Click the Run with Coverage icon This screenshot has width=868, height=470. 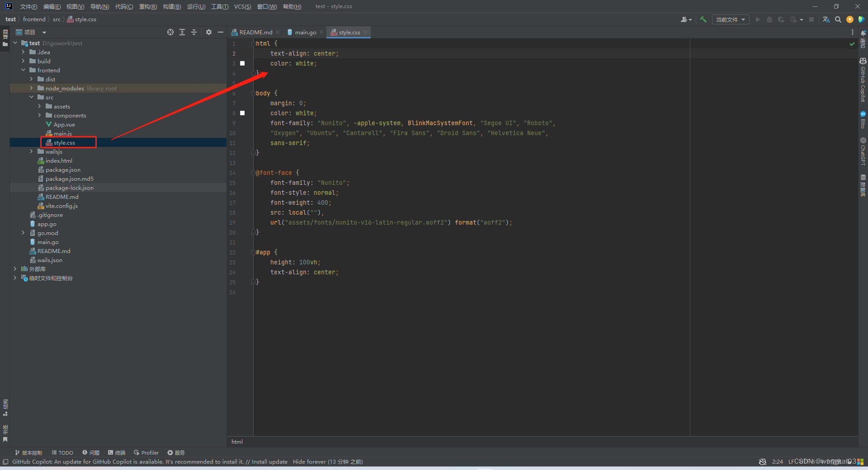pyautogui.click(x=781, y=19)
